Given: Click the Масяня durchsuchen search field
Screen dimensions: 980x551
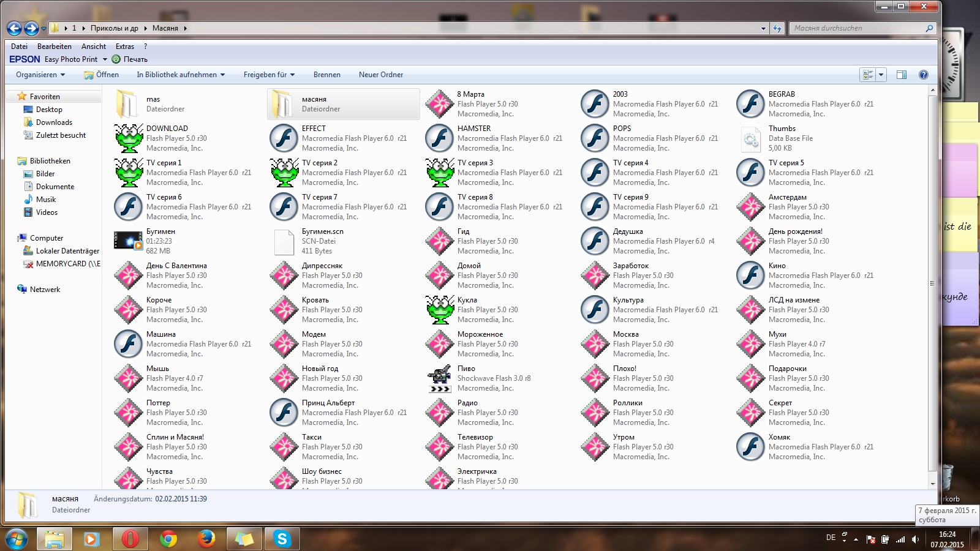Looking at the screenshot, I should point(863,28).
